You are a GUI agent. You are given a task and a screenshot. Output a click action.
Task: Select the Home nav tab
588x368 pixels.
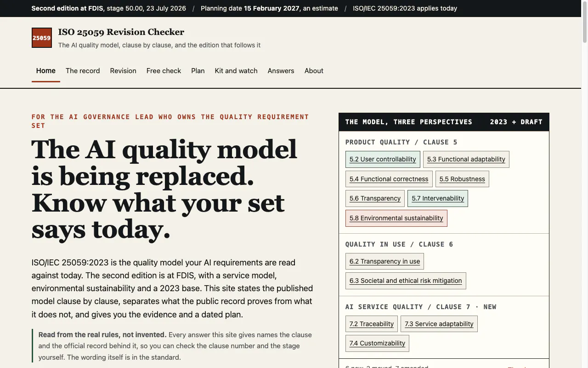(x=46, y=71)
